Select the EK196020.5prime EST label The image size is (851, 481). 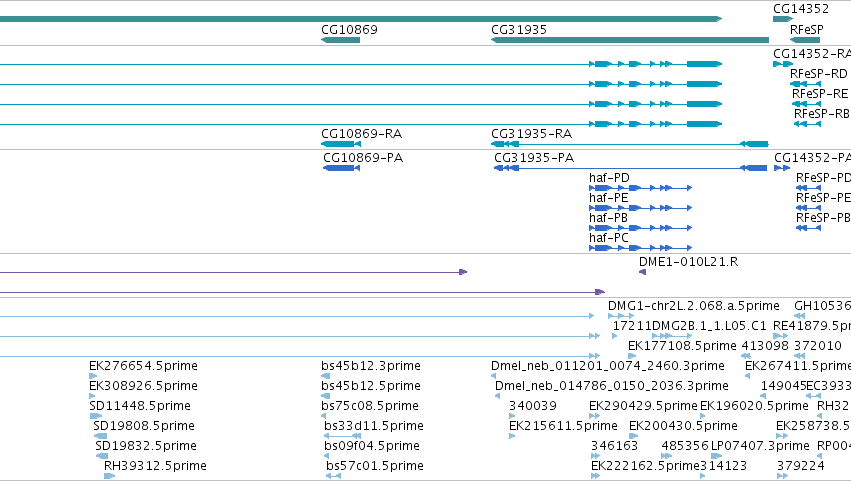coord(754,406)
